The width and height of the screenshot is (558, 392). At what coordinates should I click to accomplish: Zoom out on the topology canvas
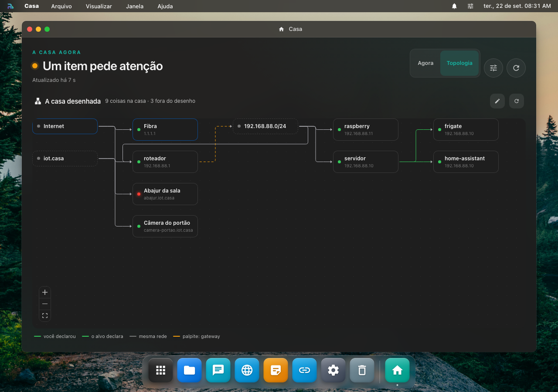(x=45, y=304)
